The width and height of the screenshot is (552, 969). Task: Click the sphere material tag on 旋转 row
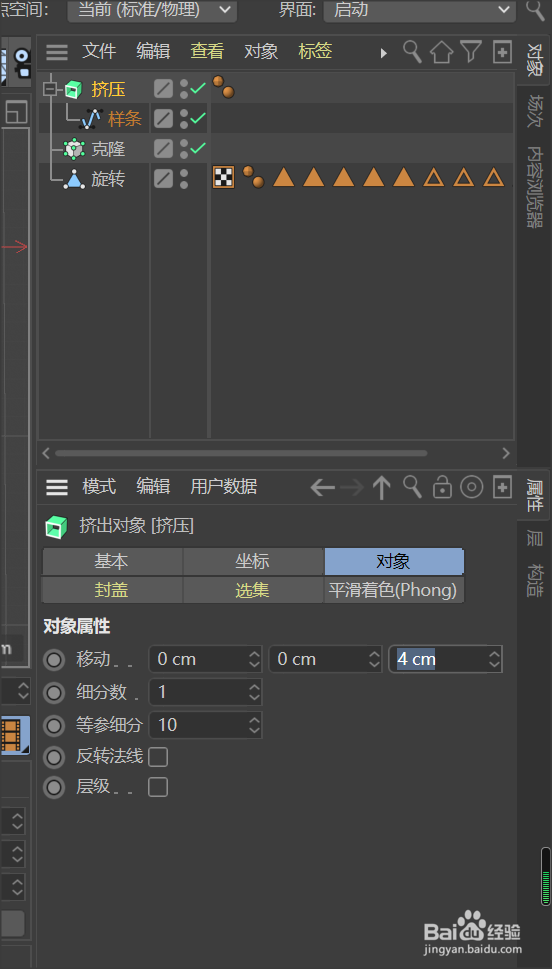pyautogui.click(x=253, y=177)
